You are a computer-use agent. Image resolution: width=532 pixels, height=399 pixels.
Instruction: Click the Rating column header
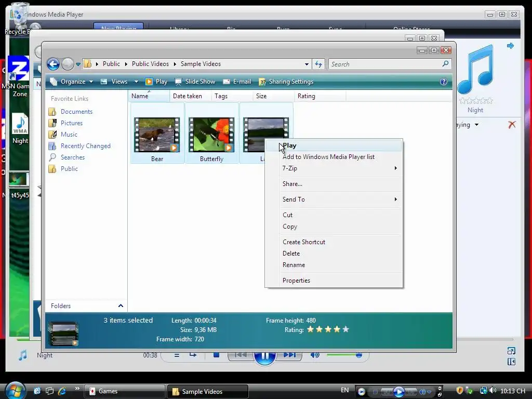(320, 96)
